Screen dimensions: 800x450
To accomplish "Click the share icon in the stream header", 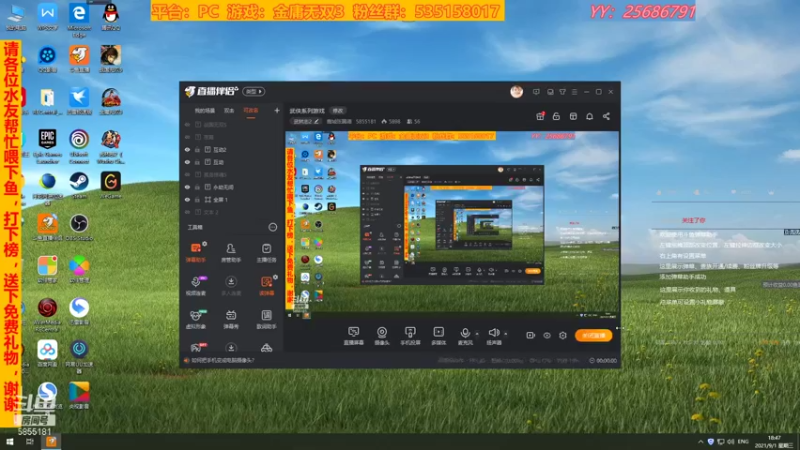I will coord(606,116).
